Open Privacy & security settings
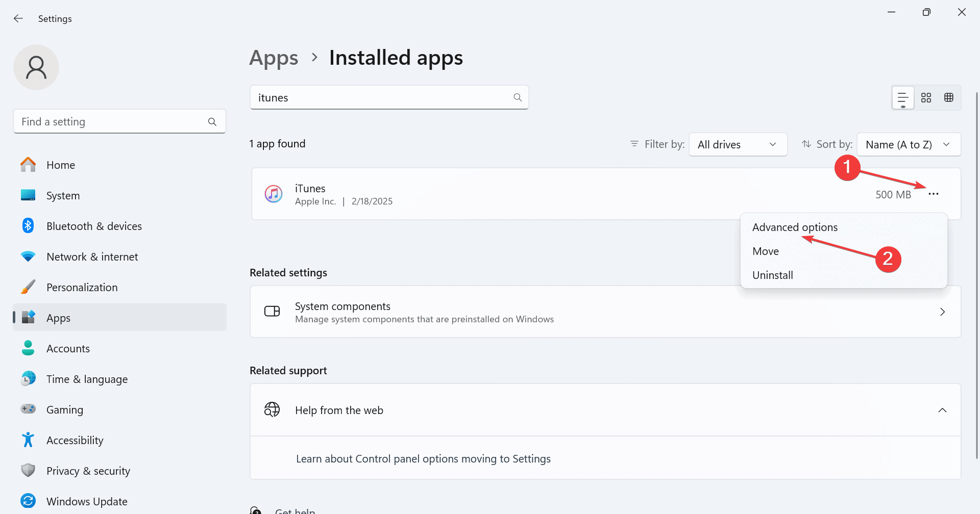 (88, 471)
